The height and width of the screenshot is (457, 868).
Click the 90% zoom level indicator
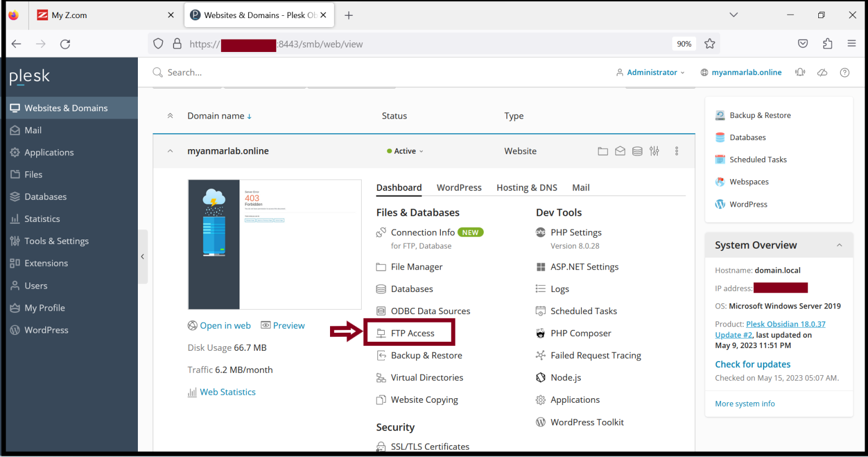tap(684, 43)
